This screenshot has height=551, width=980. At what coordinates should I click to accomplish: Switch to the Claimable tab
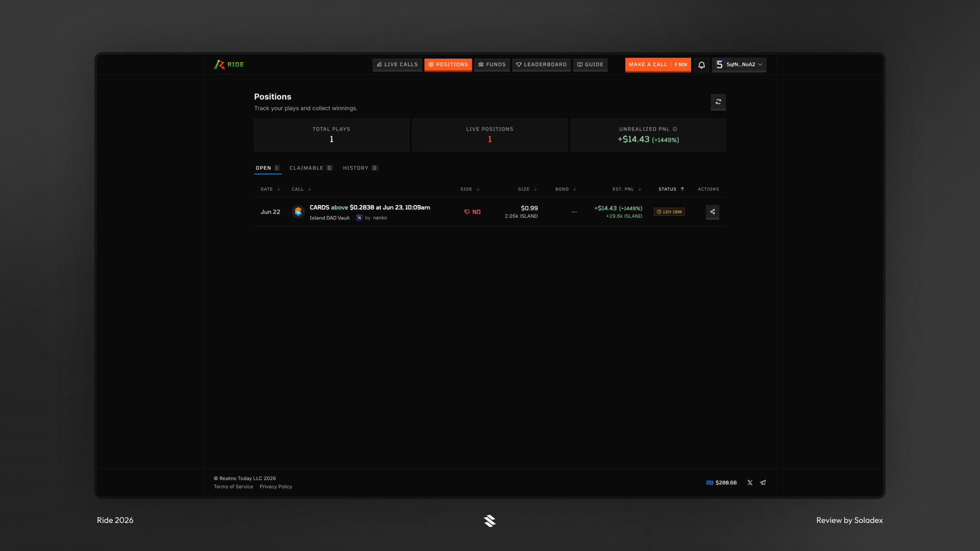(311, 168)
